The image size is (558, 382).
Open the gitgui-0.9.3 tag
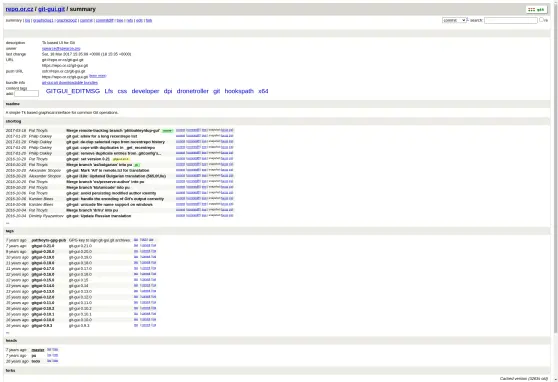coord(42,326)
